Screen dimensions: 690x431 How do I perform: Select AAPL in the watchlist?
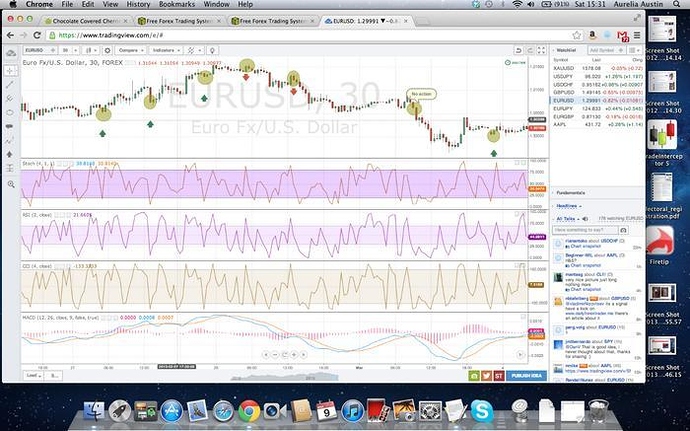click(598, 125)
